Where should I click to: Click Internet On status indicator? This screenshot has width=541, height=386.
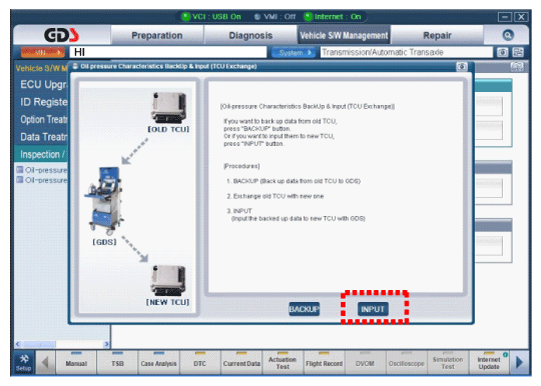pyautogui.click(x=333, y=17)
